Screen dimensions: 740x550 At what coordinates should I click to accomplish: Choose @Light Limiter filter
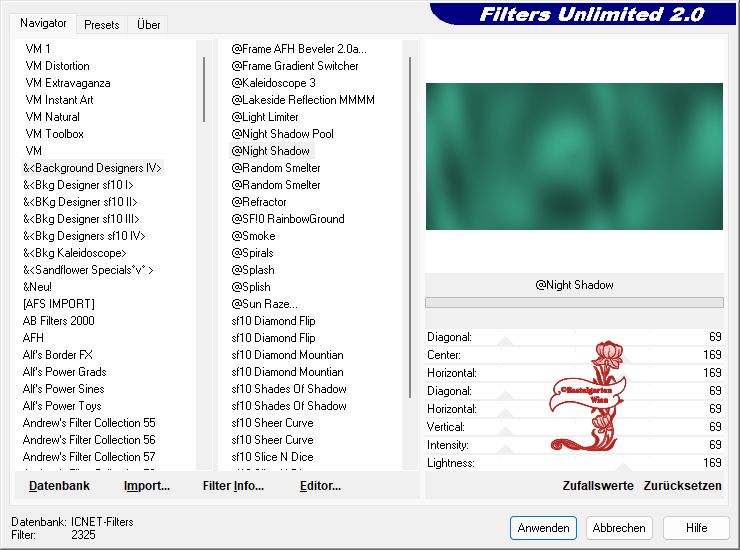click(x=265, y=117)
